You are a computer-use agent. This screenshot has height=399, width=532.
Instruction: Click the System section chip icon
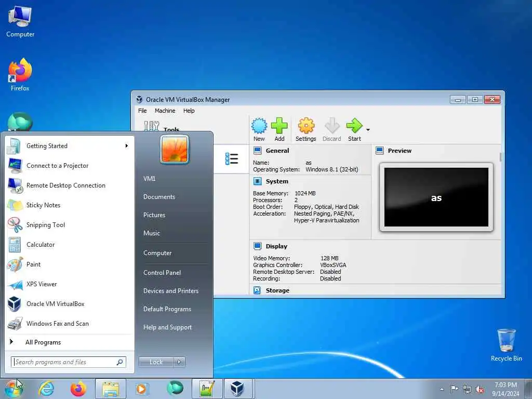tap(258, 181)
